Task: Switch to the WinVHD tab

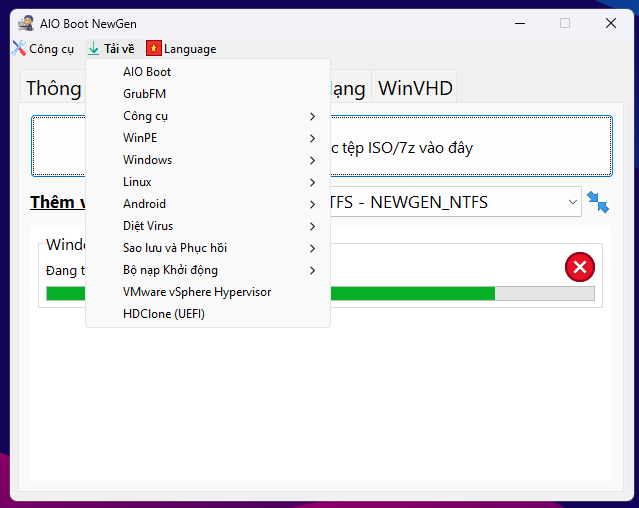Action: coord(414,88)
